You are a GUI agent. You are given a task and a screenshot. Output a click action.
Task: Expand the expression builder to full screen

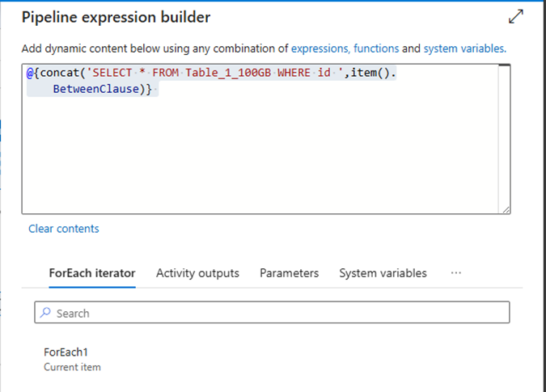(x=515, y=16)
